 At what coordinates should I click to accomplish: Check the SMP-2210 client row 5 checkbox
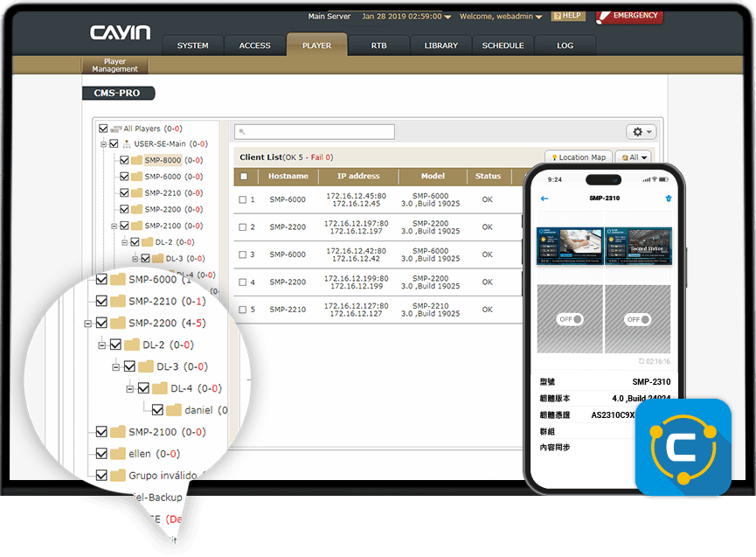coord(242,310)
